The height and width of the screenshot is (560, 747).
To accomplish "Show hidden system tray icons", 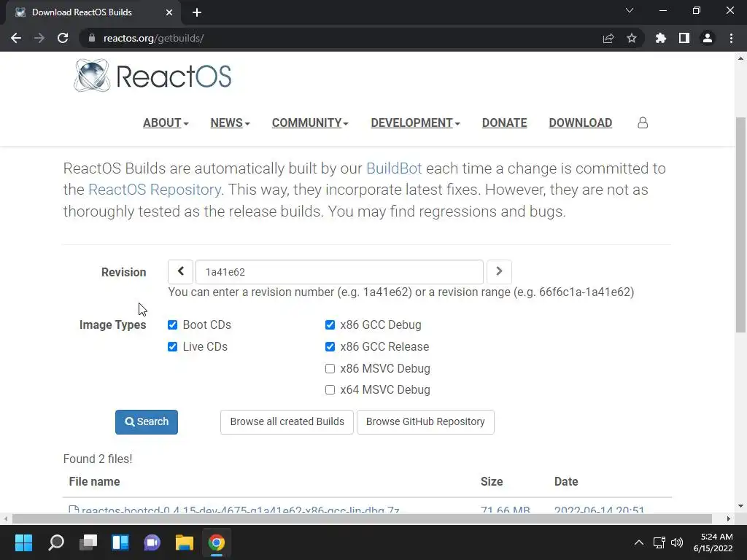I will point(639,542).
